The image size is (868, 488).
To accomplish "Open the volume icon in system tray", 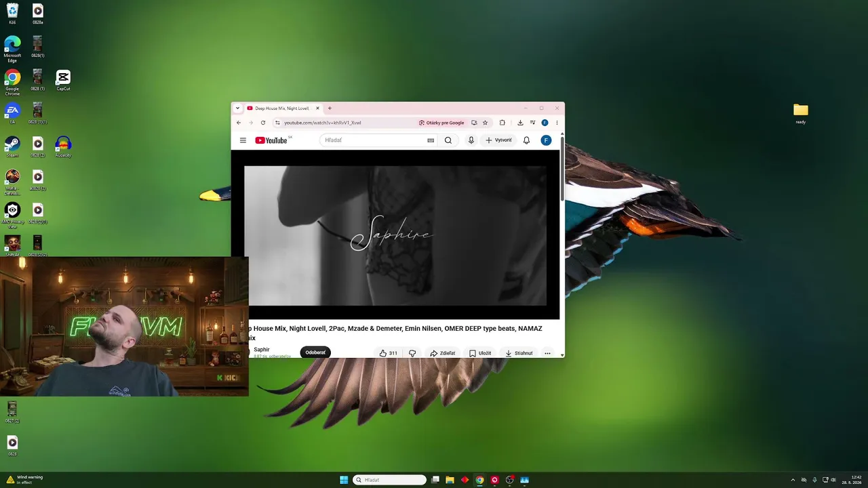I will [833, 480].
